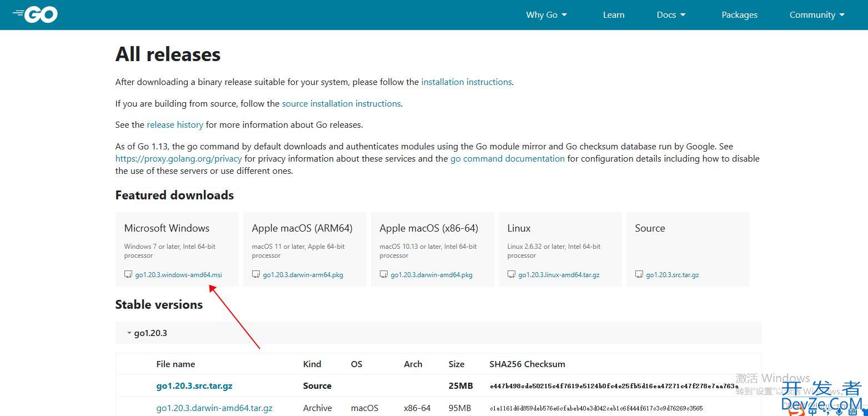This screenshot has height=416, width=868.
Task: Click the Stable versions heading
Action: point(159,304)
